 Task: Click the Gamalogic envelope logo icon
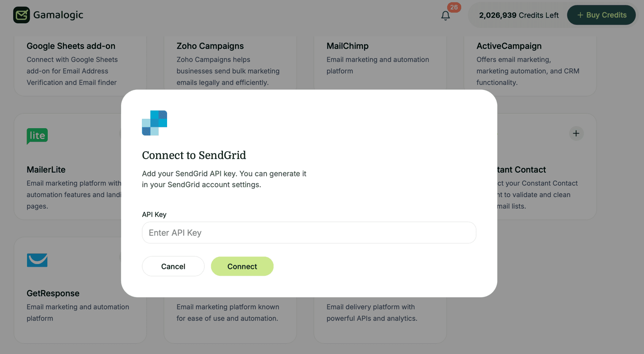[x=21, y=15]
